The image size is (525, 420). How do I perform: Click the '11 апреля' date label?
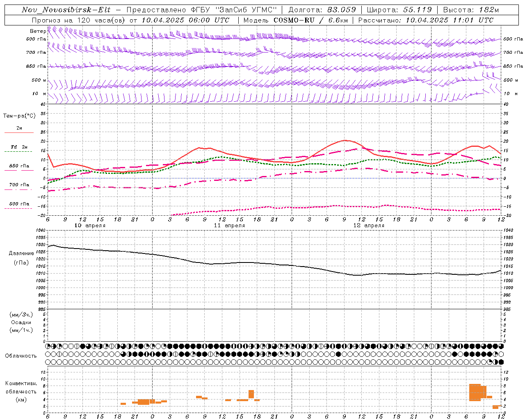tap(229, 226)
